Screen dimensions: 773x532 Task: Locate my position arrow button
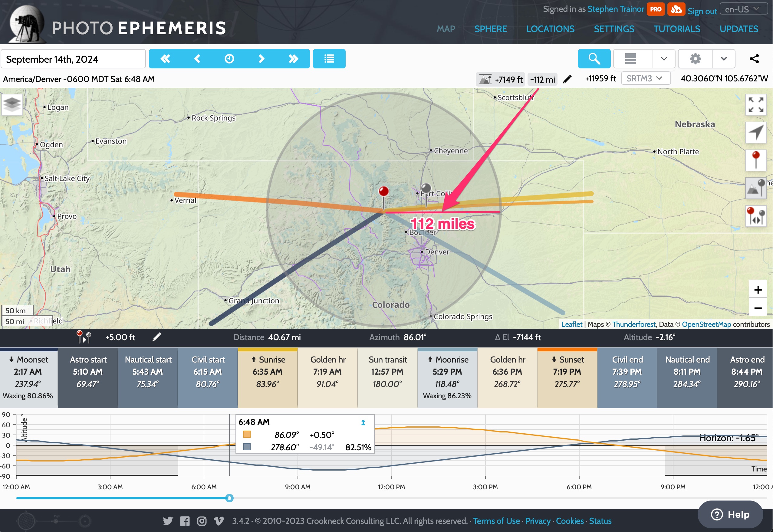tap(756, 133)
